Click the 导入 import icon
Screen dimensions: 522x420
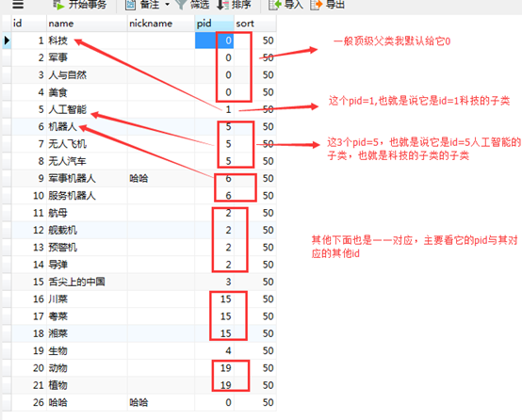(x=275, y=5)
